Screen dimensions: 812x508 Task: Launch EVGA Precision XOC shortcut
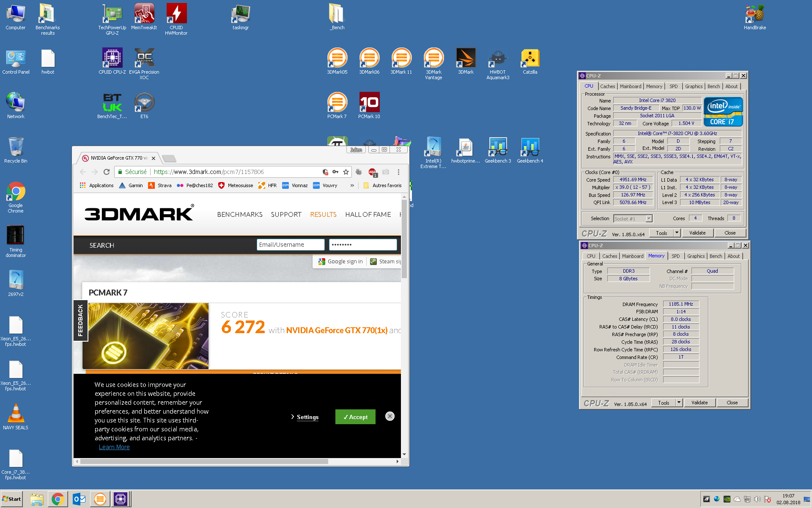click(144, 63)
